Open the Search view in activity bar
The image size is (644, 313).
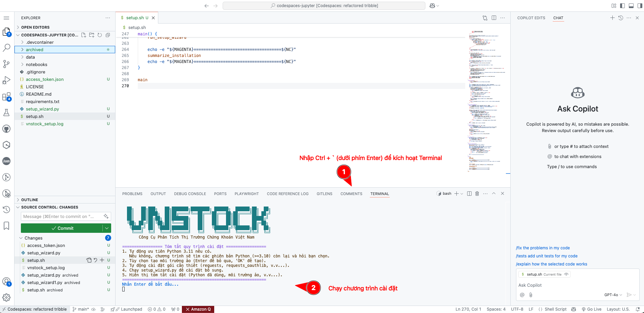tap(6, 48)
